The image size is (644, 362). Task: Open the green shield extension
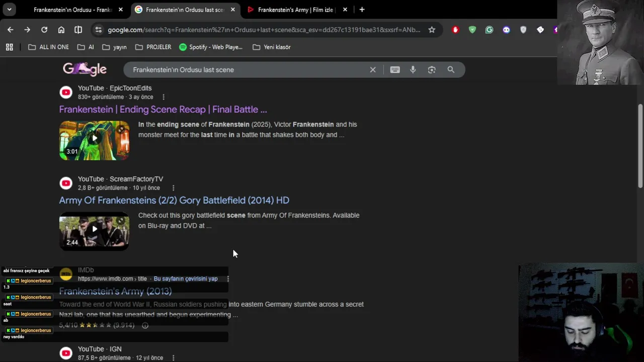point(472,30)
